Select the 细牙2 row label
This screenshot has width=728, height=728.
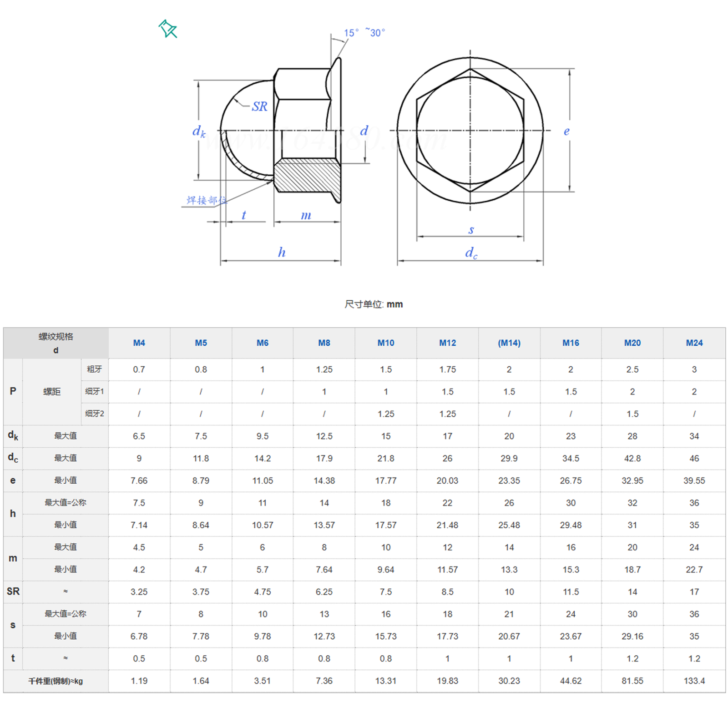pyautogui.click(x=95, y=414)
